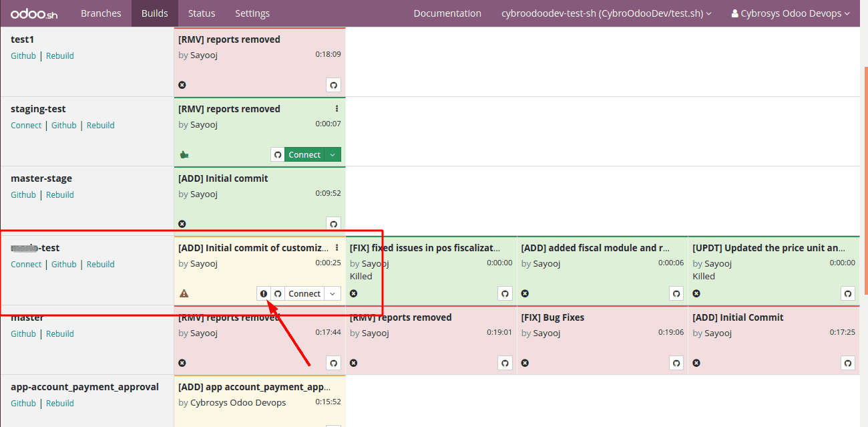Image resolution: width=868 pixels, height=427 pixels.
Task: Click Rebuild link under test1 branch
Action: [x=60, y=55]
